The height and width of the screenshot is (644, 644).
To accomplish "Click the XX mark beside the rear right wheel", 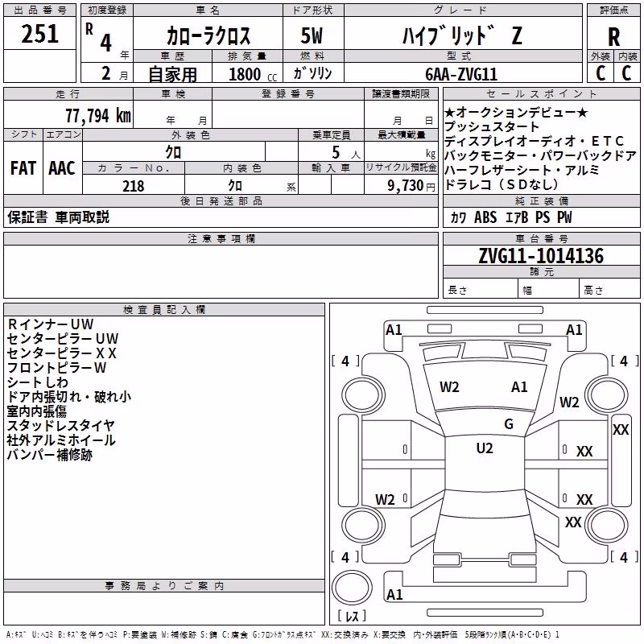I will [x=573, y=522].
